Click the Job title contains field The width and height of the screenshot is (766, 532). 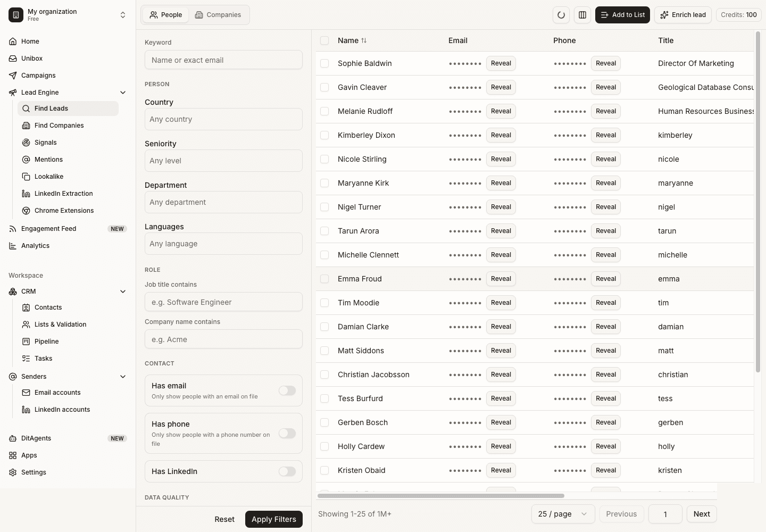[223, 302]
